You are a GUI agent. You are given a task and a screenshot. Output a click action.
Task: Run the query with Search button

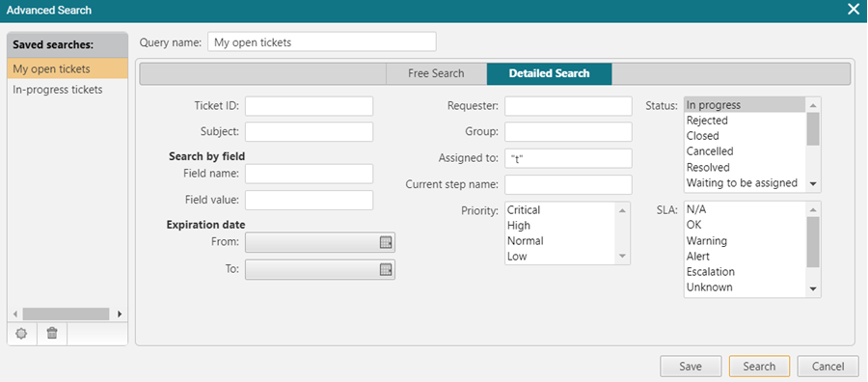click(759, 366)
